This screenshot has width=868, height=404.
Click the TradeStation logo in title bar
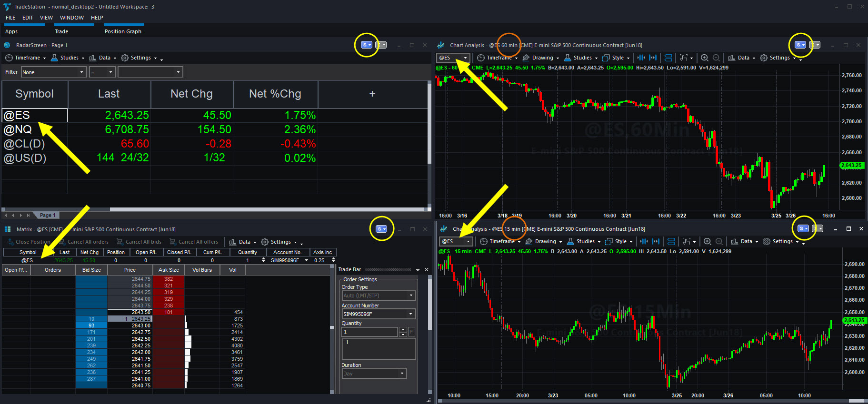[x=7, y=7]
